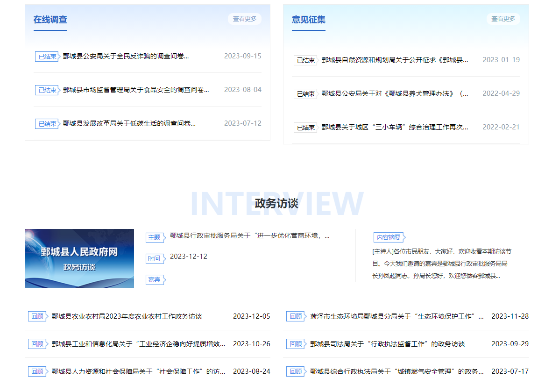Click the 时间 label tag
552x392 pixels.
coord(155,258)
